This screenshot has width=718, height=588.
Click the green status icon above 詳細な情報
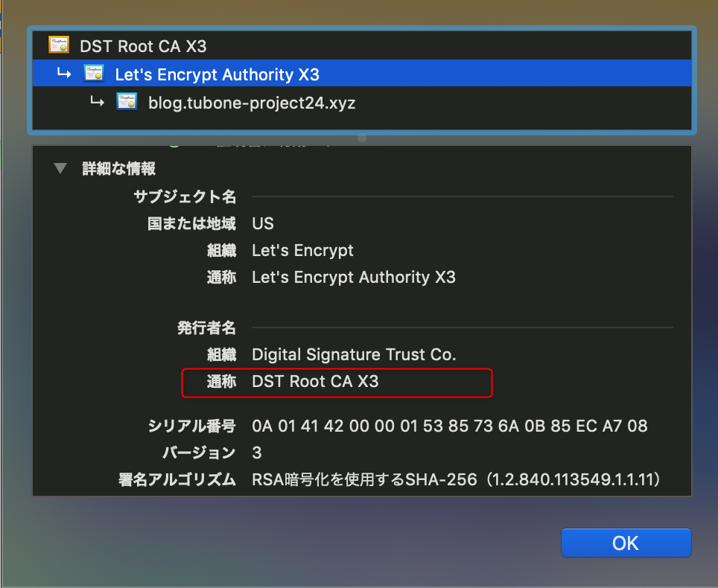174,144
